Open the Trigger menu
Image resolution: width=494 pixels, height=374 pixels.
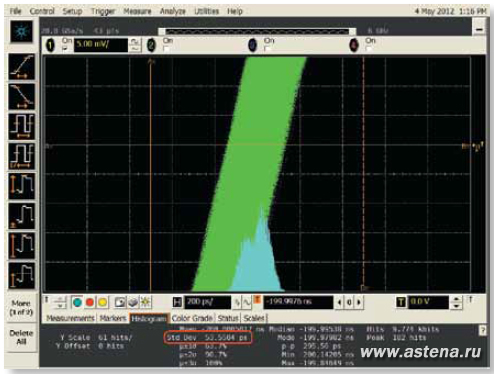coord(103,11)
